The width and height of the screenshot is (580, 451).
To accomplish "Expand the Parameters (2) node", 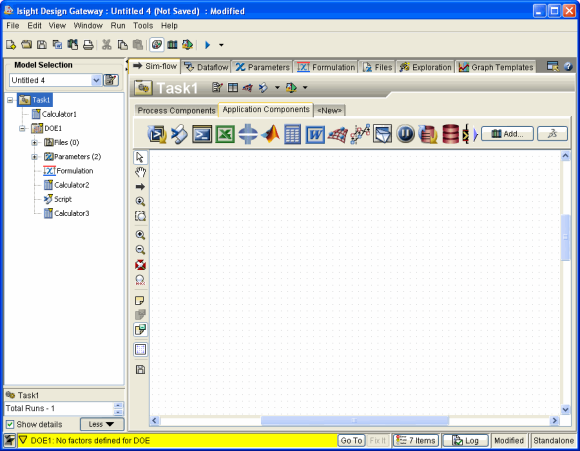I will click(34, 157).
